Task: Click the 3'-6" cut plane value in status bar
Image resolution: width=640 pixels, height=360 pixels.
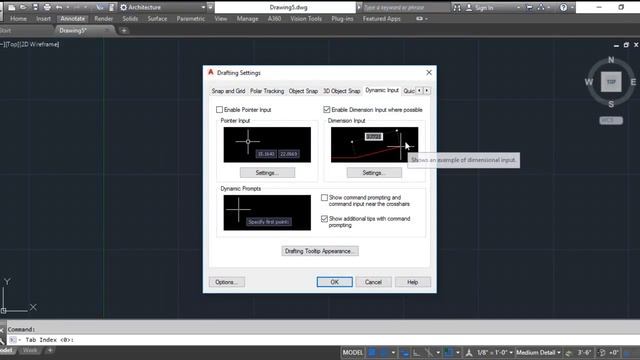Action: (x=584, y=353)
